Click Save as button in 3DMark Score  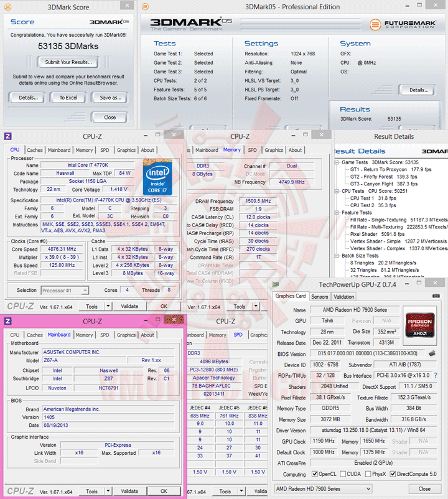point(110,98)
